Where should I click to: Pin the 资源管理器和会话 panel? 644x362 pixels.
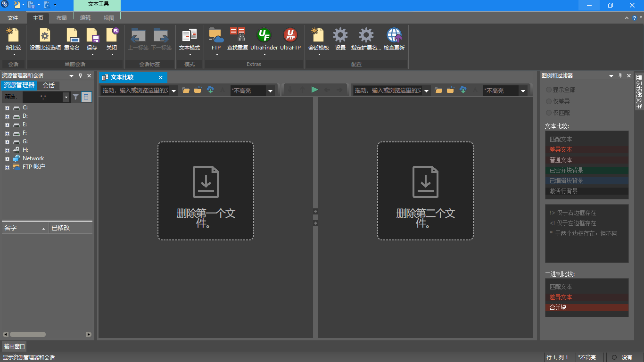pos(80,75)
